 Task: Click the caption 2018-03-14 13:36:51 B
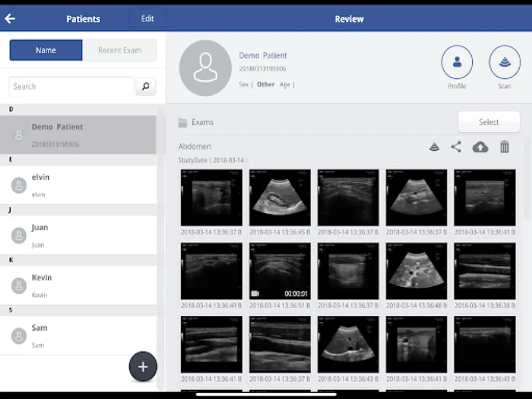tap(280, 305)
